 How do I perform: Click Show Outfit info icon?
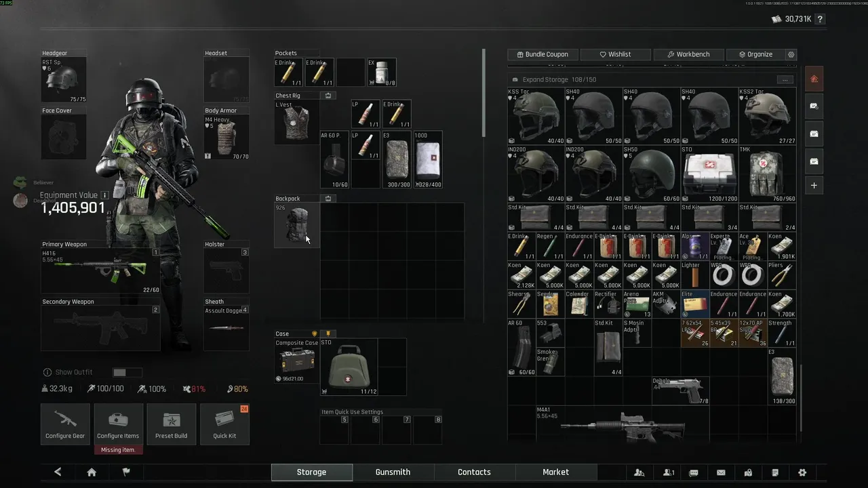point(47,372)
